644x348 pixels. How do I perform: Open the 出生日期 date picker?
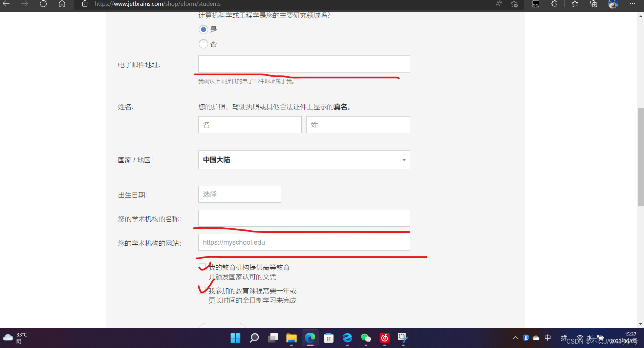[x=239, y=194]
